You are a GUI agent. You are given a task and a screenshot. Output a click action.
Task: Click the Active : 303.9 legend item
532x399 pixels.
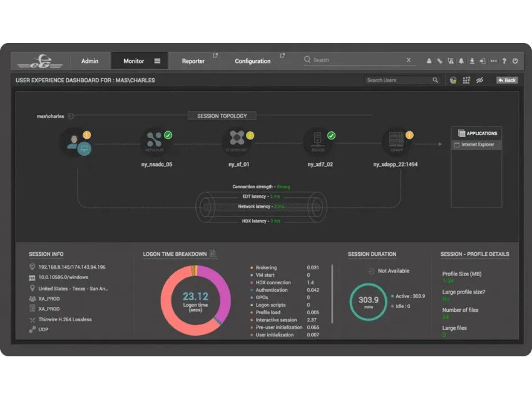[408, 296]
